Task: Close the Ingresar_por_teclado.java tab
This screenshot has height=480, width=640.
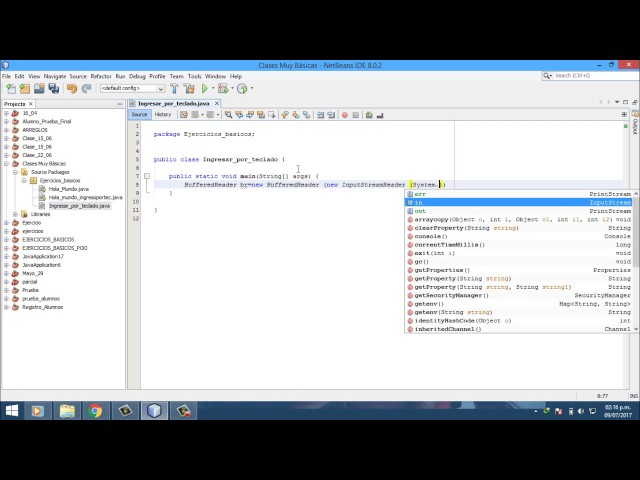Action: pyautogui.click(x=217, y=104)
